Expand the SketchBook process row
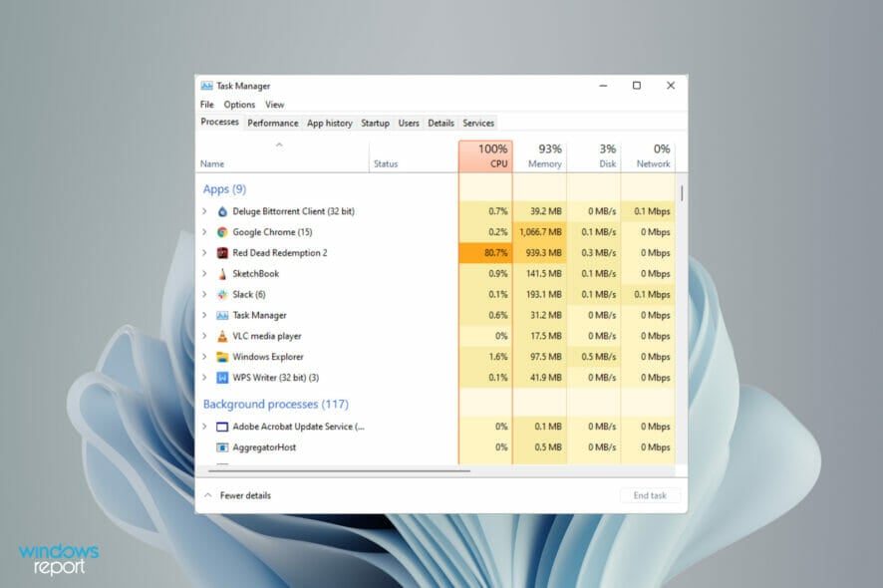Screen dimensions: 883x588 205,274
